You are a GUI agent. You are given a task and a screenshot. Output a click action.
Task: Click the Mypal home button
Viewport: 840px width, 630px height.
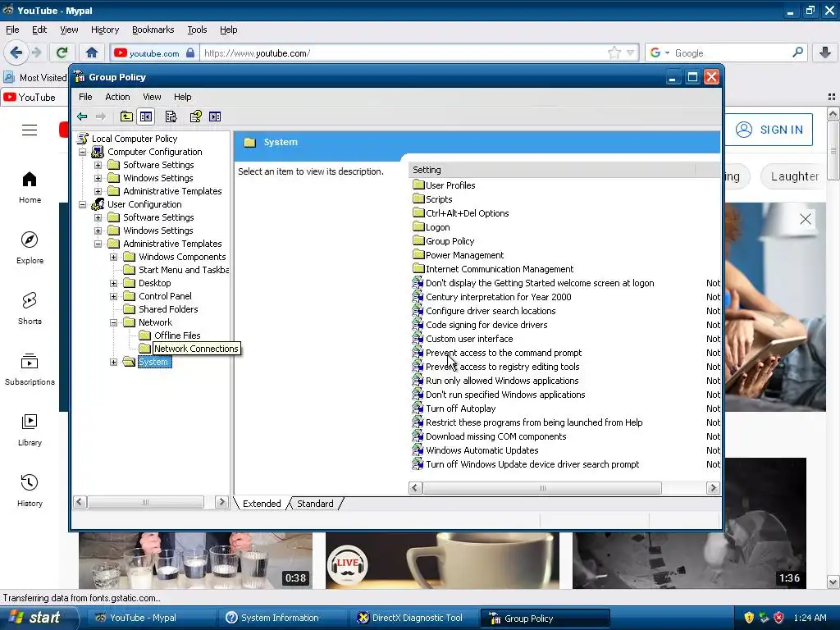[x=92, y=52]
